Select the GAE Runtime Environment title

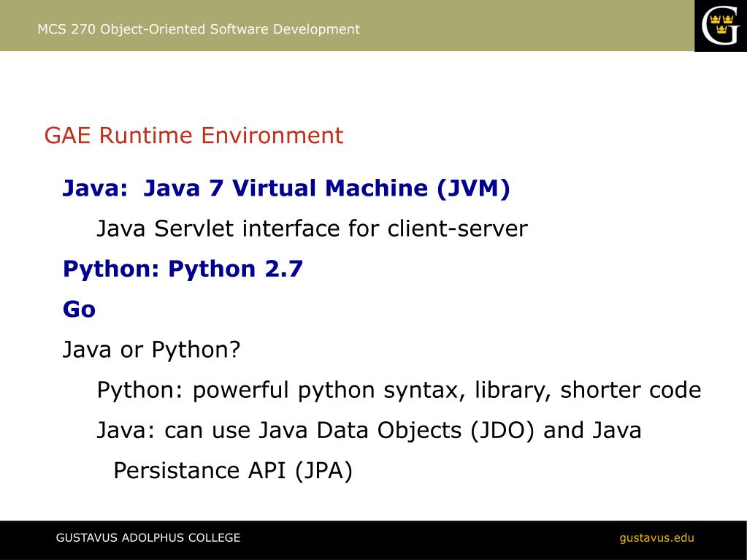click(194, 135)
